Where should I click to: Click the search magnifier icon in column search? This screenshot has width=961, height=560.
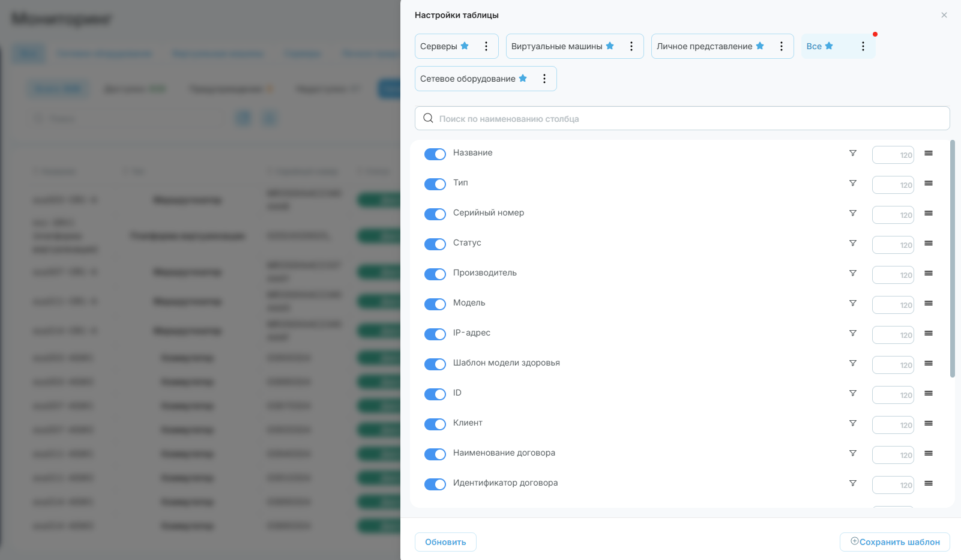pos(428,118)
